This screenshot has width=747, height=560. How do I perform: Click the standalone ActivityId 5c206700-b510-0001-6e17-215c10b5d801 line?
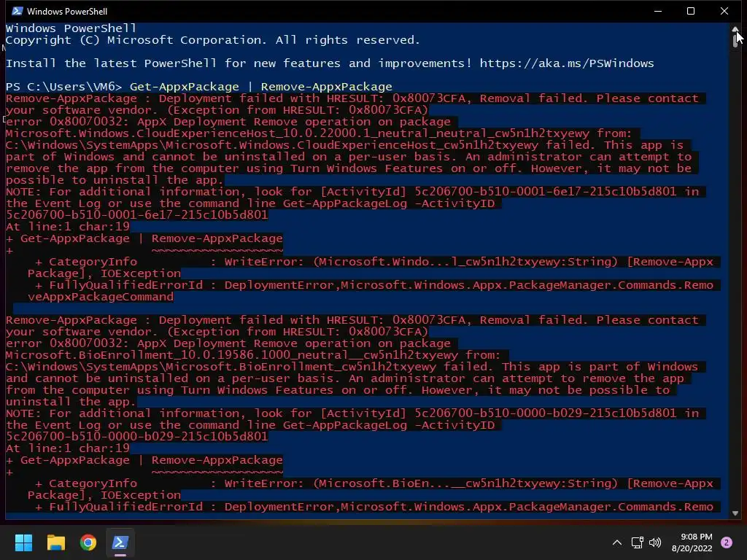pos(136,215)
